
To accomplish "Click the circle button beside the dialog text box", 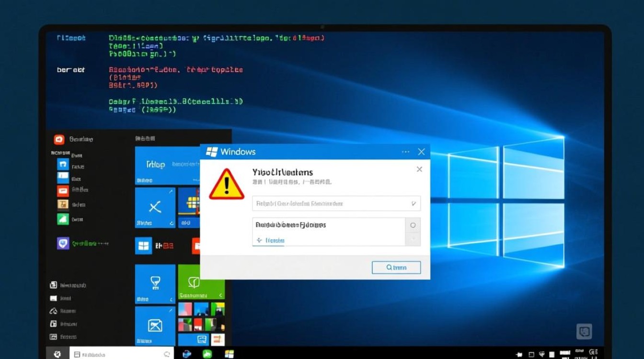I will [x=413, y=225].
